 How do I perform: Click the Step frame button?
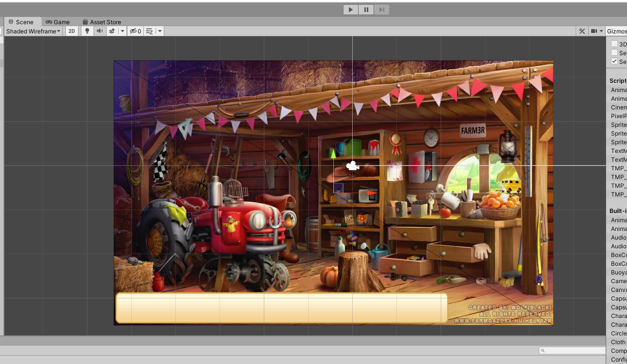pos(382,10)
